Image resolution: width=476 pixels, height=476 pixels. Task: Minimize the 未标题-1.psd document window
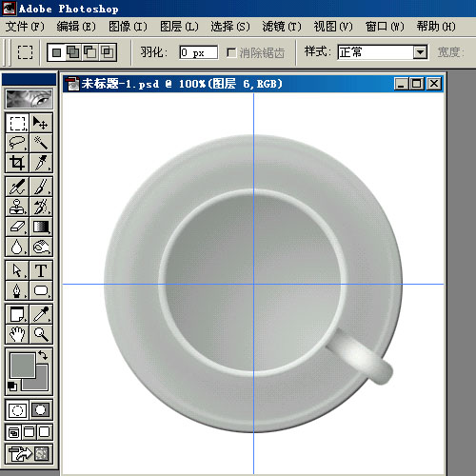(402, 84)
